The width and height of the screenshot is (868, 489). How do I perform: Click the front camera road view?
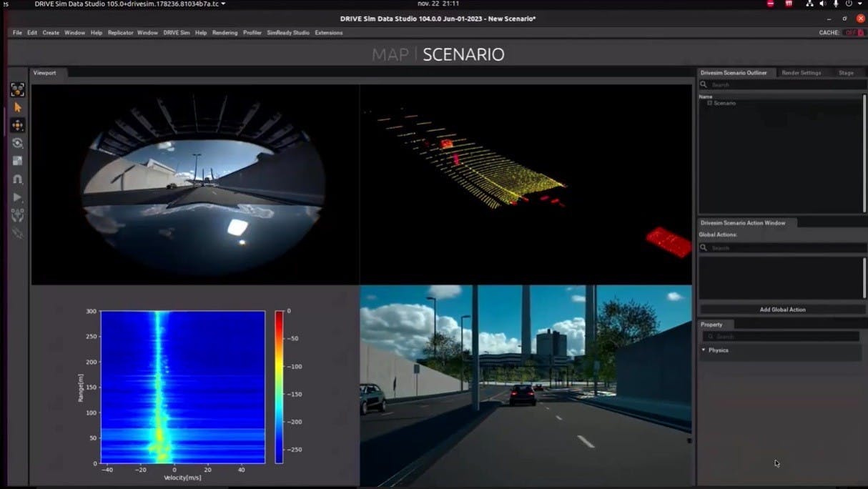click(526, 386)
